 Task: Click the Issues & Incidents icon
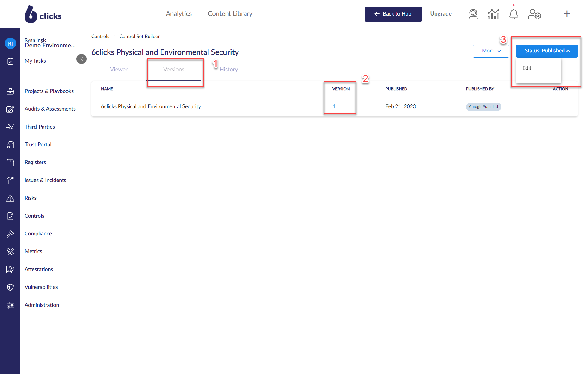tap(10, 180)
